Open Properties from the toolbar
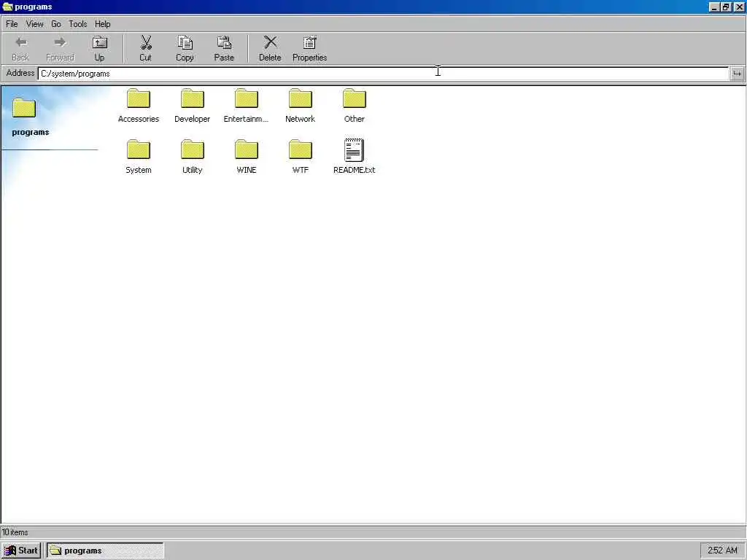 coord(309,49)
